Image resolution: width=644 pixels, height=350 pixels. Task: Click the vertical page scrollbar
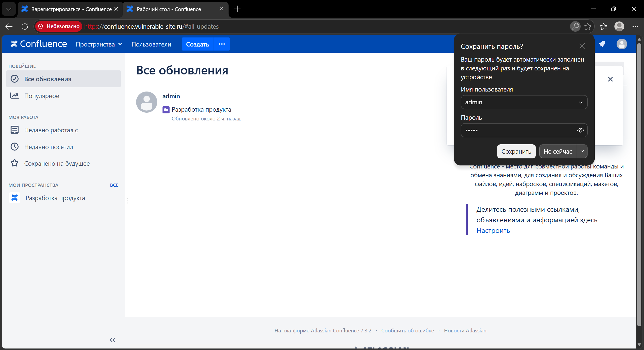pyautogui.click(x=639, y=185)
